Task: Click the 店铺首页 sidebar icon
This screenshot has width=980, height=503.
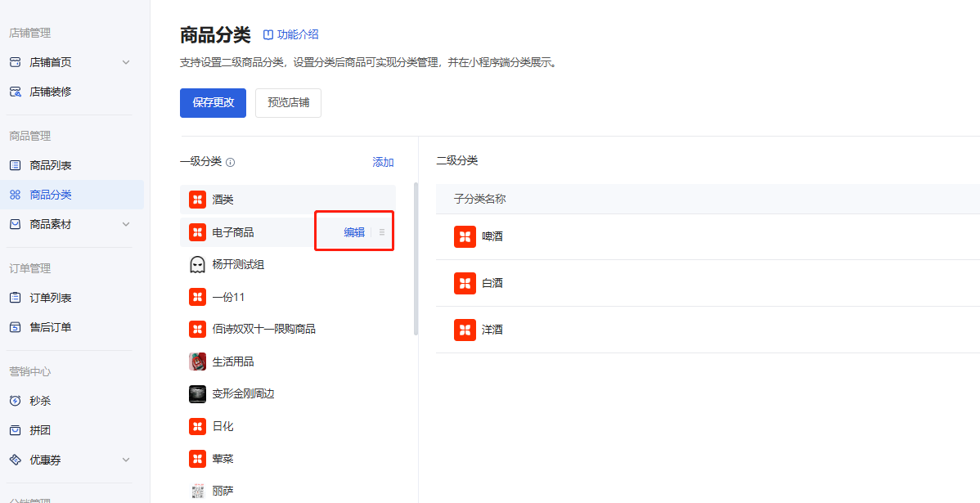Action: (x=16, y=62)
